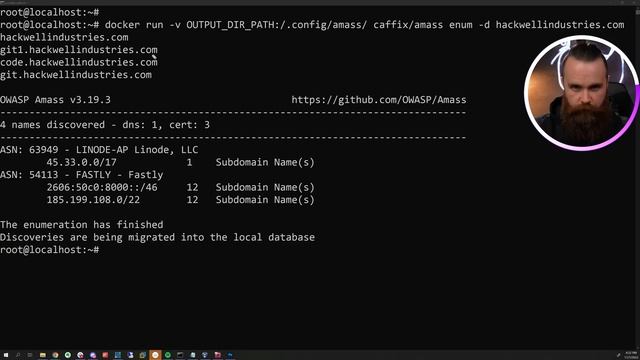
Task: Switch to the orange-highlighted active taskbar app
Action: pyautogui.click(x=155, y=355)
